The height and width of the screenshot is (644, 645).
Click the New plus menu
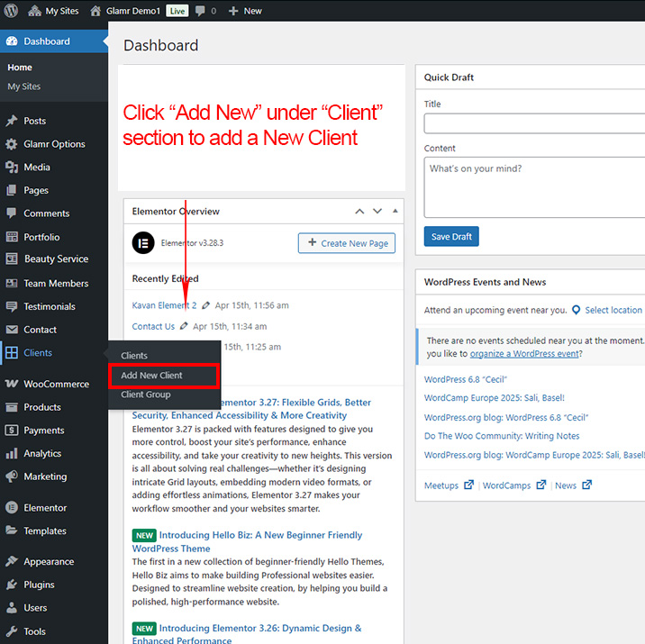coord(245,11)
